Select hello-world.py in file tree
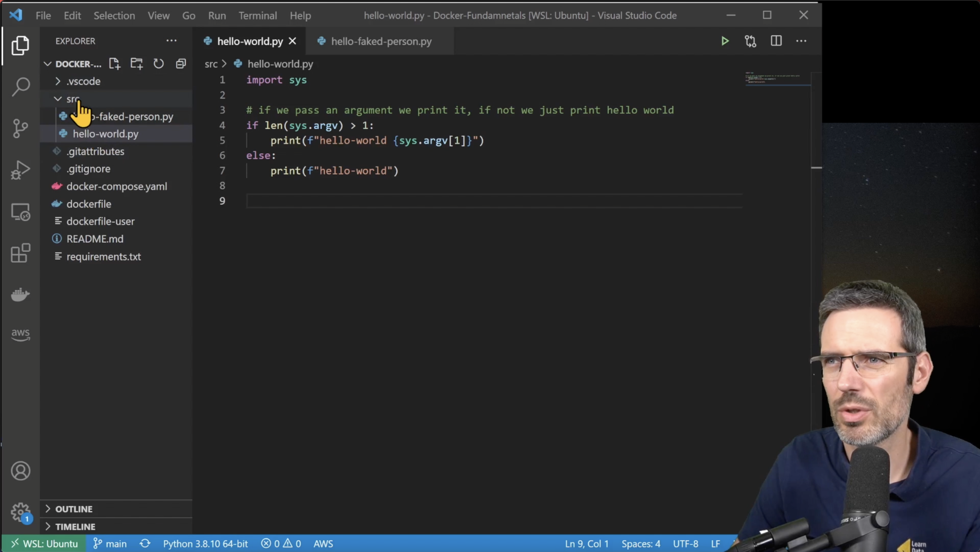The height and width of the screenshot is (552, 980). click(116, 134)
